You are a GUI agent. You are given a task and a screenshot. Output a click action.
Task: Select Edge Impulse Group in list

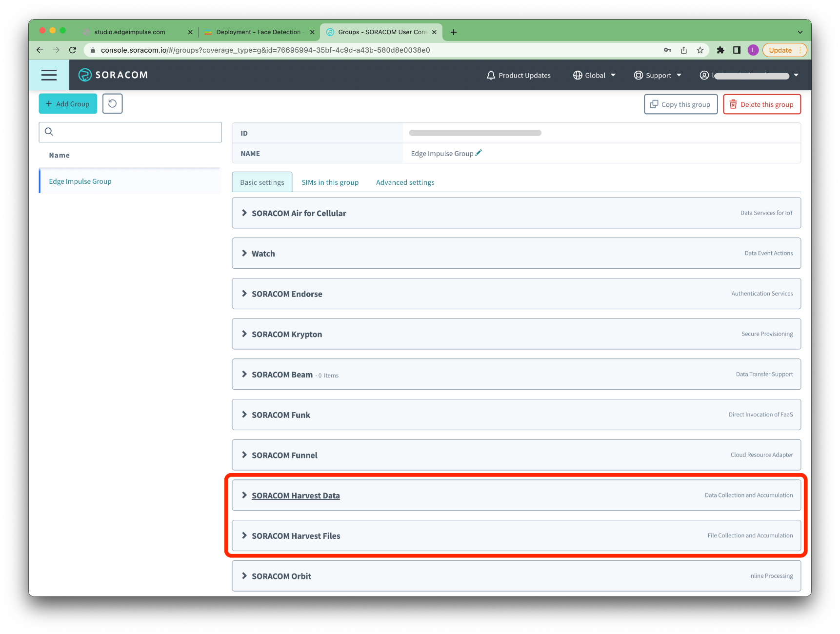pos(130,181)
